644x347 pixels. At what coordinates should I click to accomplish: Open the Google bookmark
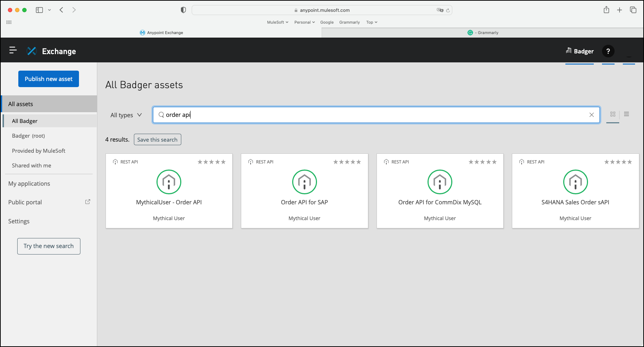327,22
